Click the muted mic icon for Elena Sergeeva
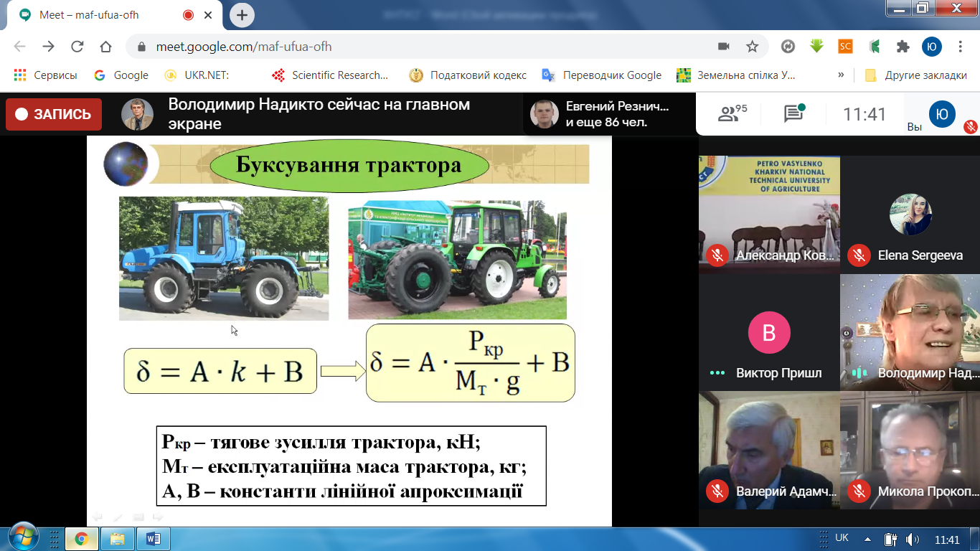 (x=858, y=255)
